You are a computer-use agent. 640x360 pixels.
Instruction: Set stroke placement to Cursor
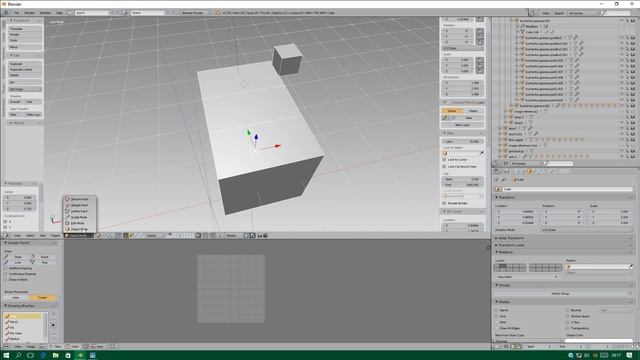42,298
